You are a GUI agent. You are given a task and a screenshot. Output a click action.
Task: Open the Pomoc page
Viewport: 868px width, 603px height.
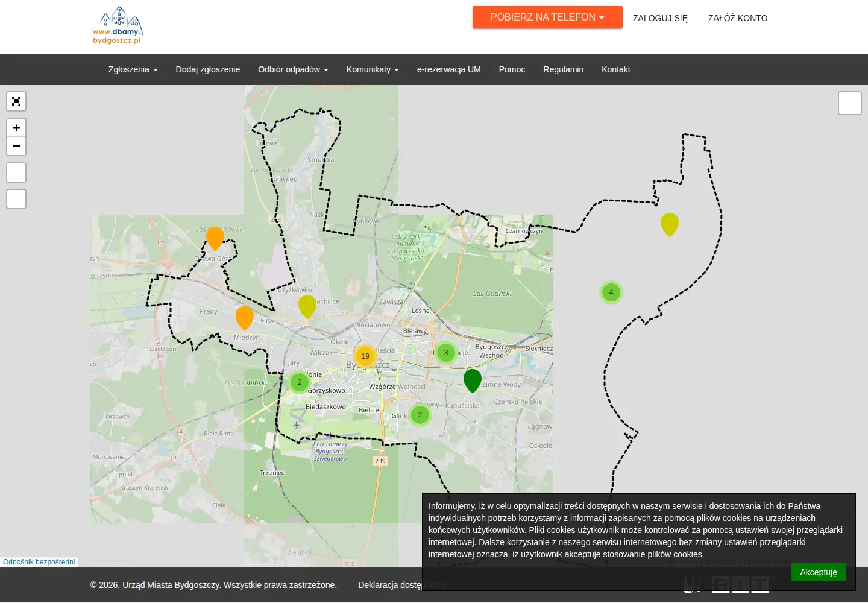(512, 69)
